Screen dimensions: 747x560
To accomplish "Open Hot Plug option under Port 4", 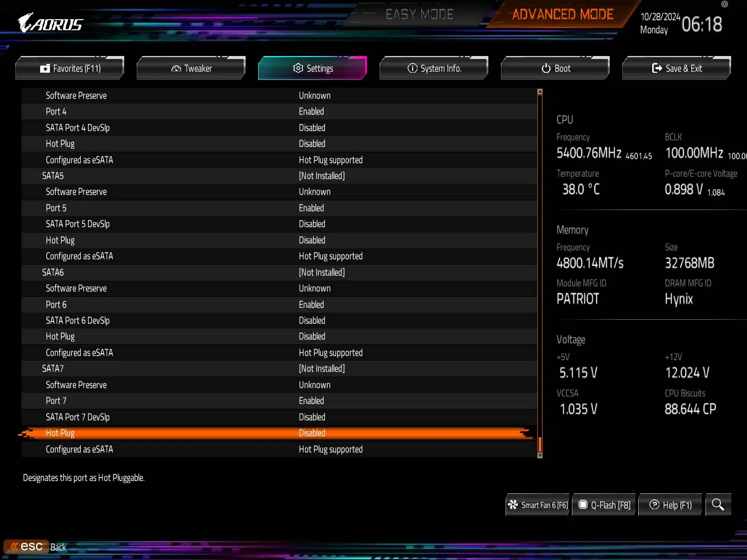I will pyautogui.click(x=279, y=144).
